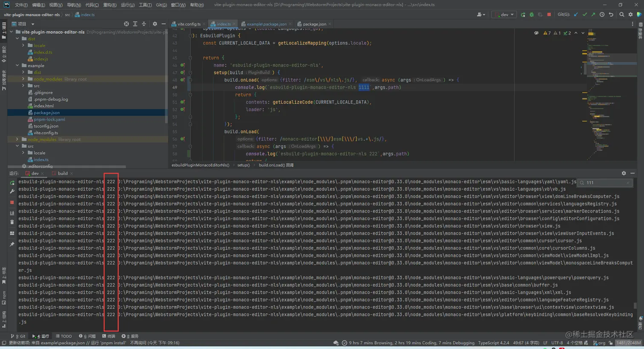Click the setup() breadcrumb in the editor
Viewport: 644px width, 349px height.
tap(244, 165)
